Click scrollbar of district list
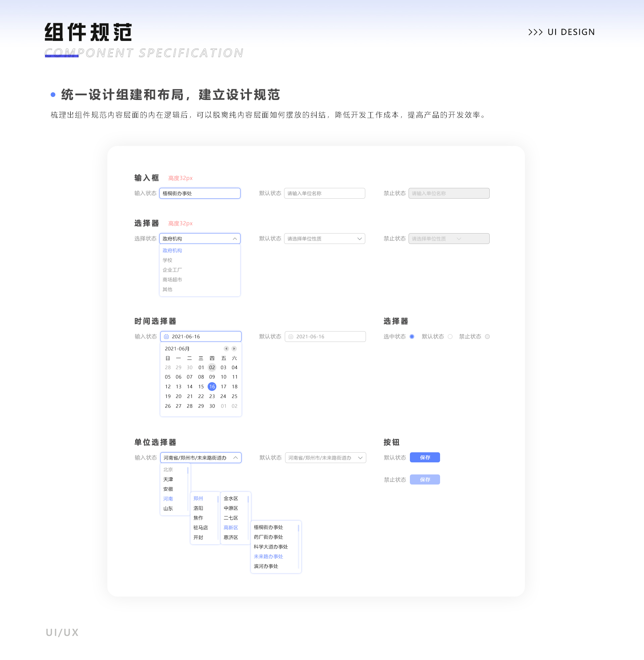The width and height of the screenshot is (644, 660). 248,499
